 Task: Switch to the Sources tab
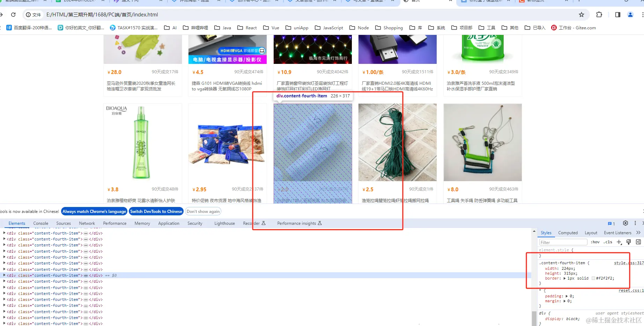[64, 223]
